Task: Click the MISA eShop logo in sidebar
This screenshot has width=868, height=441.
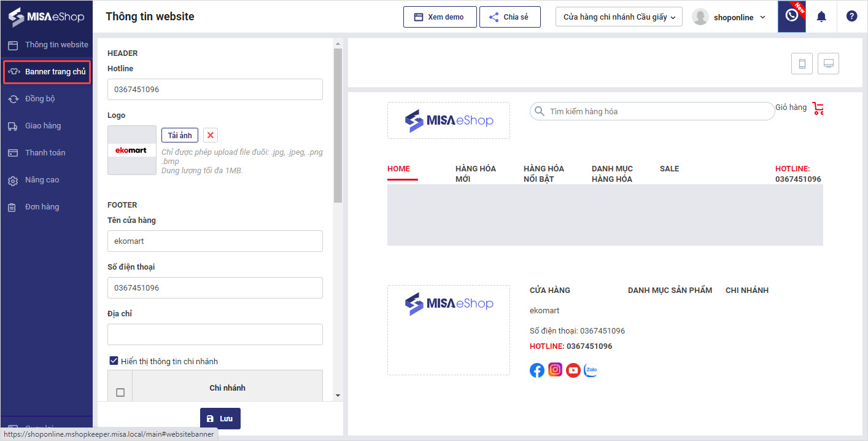Action: click(46, 17)
